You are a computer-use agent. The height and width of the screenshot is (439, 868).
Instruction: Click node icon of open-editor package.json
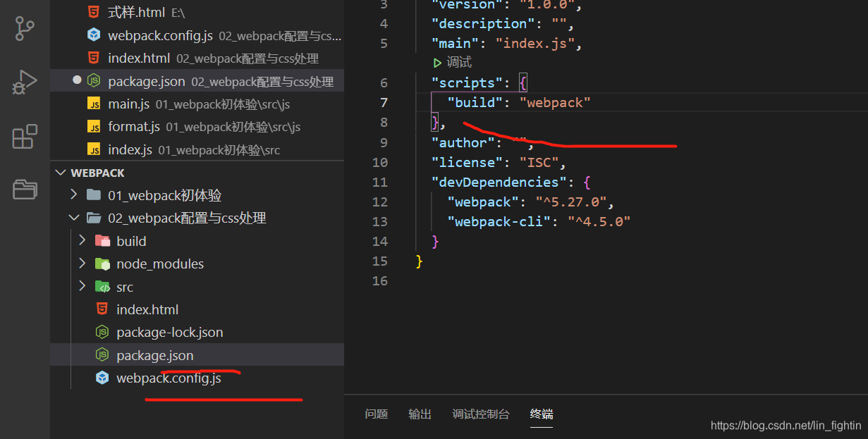click(x=94, y=81)
